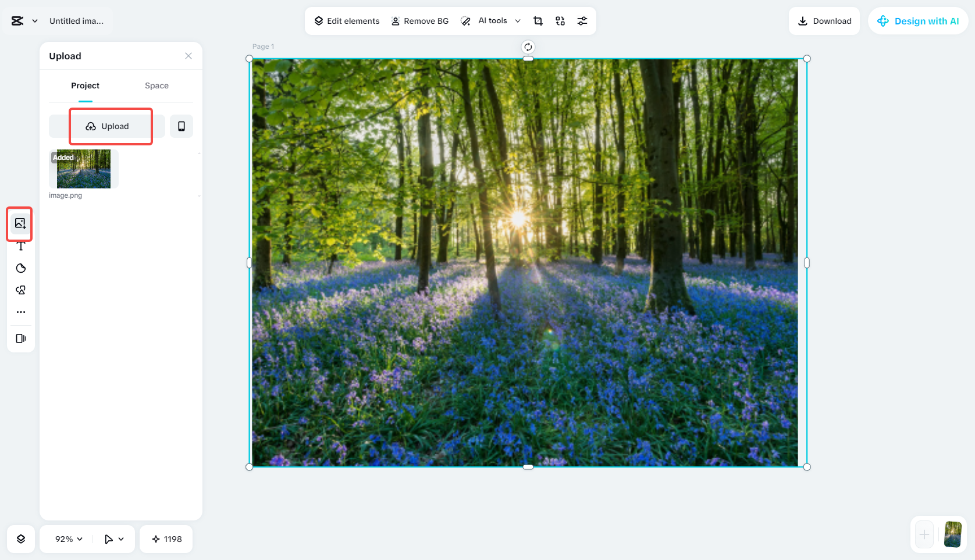Switch to the Project tab

pos(86,85)
